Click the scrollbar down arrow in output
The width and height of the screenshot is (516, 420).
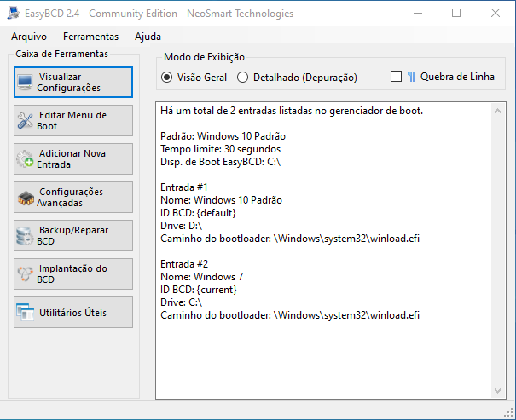(497, 390)
